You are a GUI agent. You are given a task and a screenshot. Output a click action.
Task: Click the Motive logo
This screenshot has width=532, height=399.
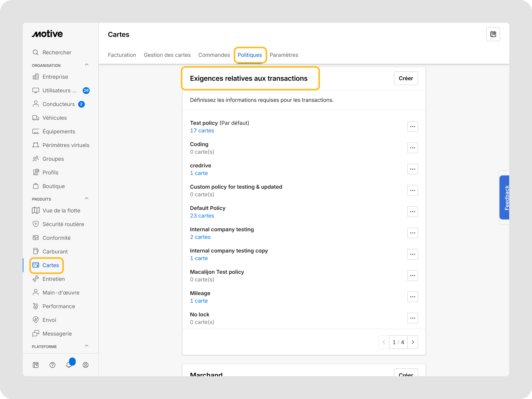coord(47,34)
